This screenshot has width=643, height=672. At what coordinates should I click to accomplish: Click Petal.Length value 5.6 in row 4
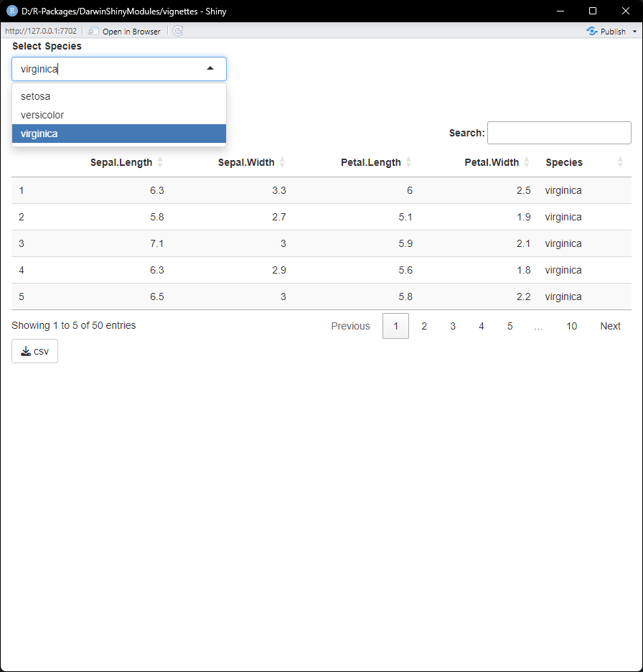pyautogui.click(x=405, y=270)
